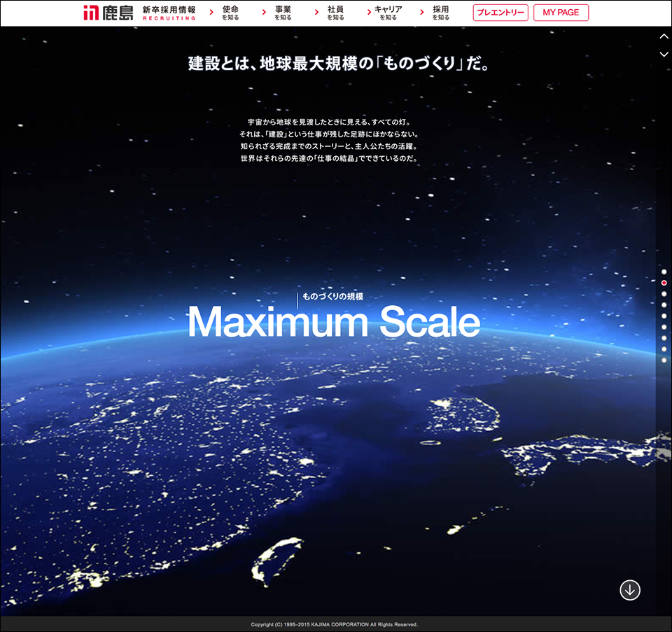This screenshot has width=672, height=632.
Task: Click line 世界はそれらの先達の「仕事の結晶」でできているのだ。
Action: click(x=329, y=158)
